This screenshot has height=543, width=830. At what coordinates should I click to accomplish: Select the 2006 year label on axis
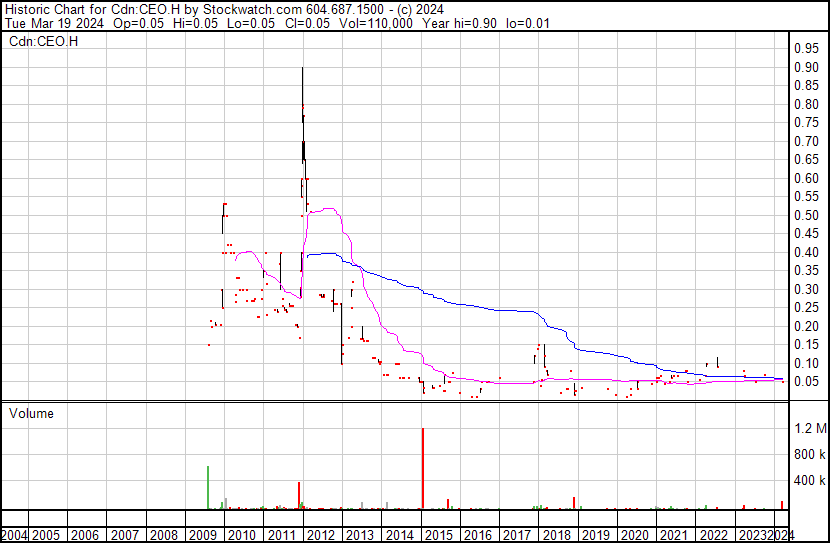(85, 535)
